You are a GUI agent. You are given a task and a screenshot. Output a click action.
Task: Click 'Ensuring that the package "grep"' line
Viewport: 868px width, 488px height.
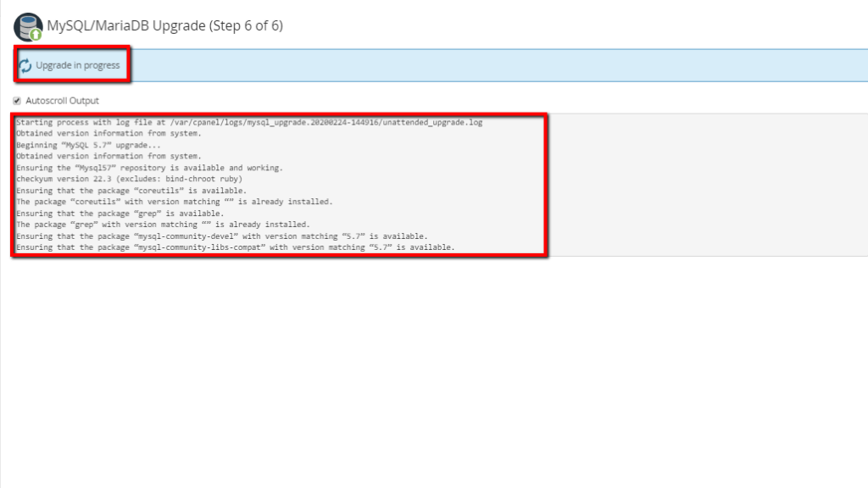tap(120, 213)
